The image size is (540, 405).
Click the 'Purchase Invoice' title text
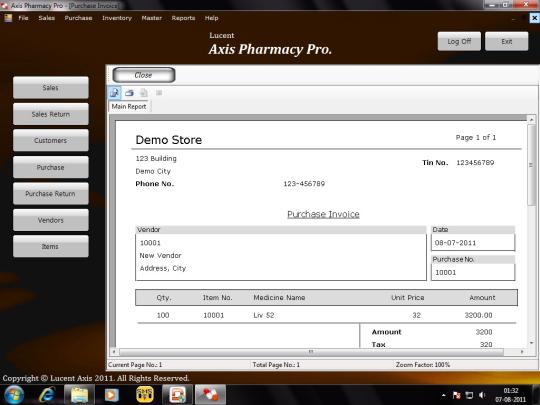323,214
